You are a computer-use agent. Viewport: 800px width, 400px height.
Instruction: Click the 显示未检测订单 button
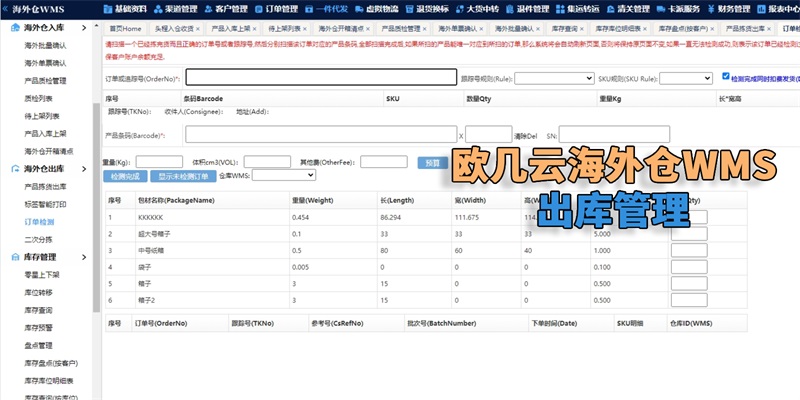pos(183,177)
